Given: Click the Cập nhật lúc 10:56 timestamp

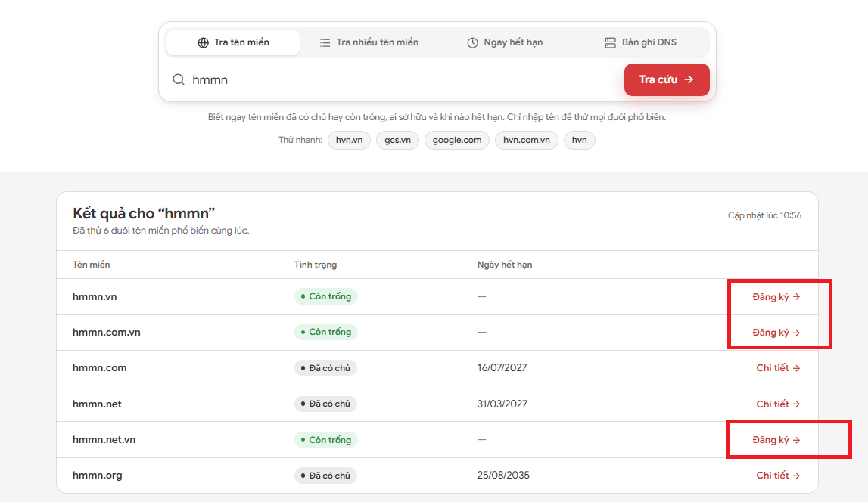Looking at the screenshot, I should [x=764, y=215].
